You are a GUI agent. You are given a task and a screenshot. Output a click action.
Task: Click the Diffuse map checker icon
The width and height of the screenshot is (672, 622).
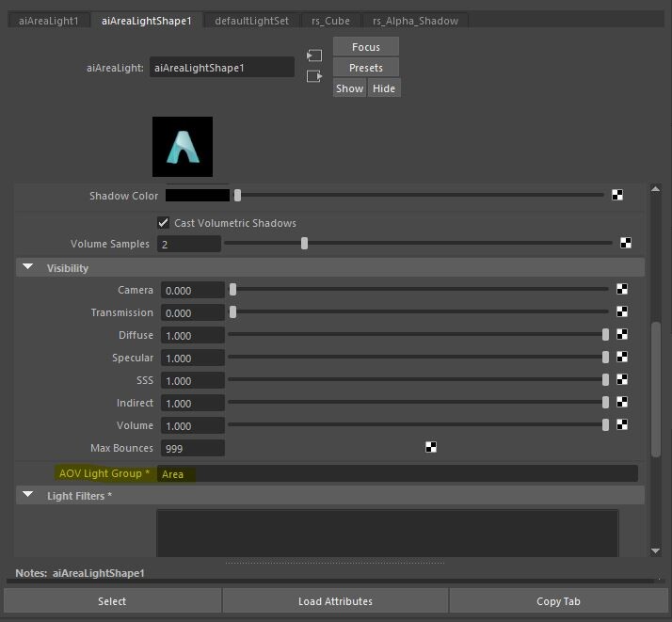click(622, 334)
